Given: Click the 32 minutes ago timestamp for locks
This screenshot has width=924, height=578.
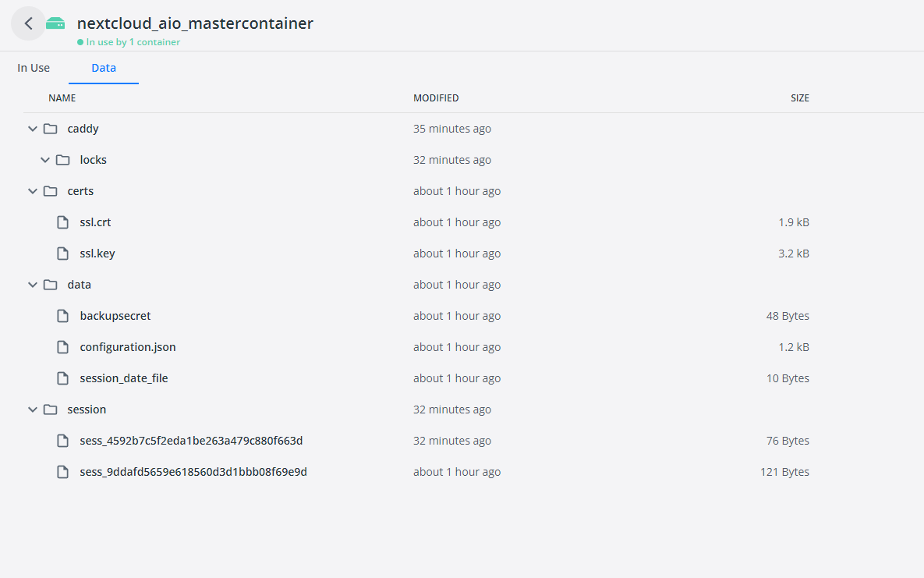Looking at the screenshot, I should point(452,160).
